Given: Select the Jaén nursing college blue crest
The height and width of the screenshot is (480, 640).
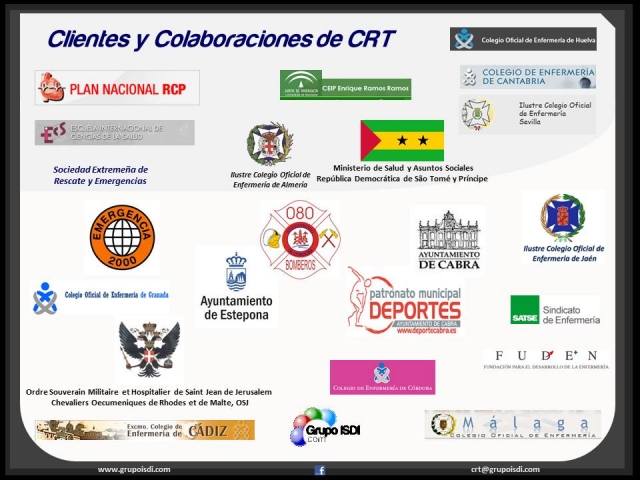Looking at the screenshot, I should (x=562, y=218).
